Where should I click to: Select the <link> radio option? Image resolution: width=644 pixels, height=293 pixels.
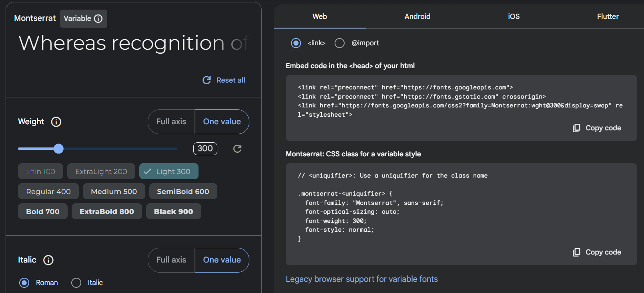tap(296, 43)
